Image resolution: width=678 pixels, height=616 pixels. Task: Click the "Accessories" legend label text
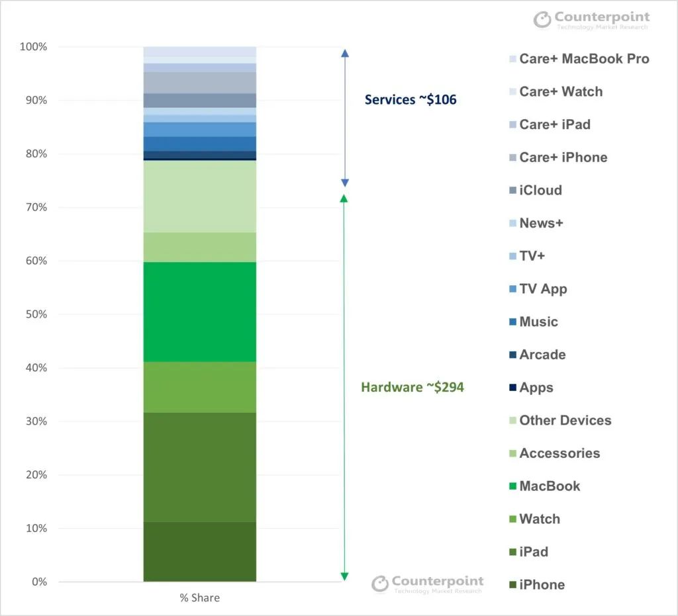559,453
